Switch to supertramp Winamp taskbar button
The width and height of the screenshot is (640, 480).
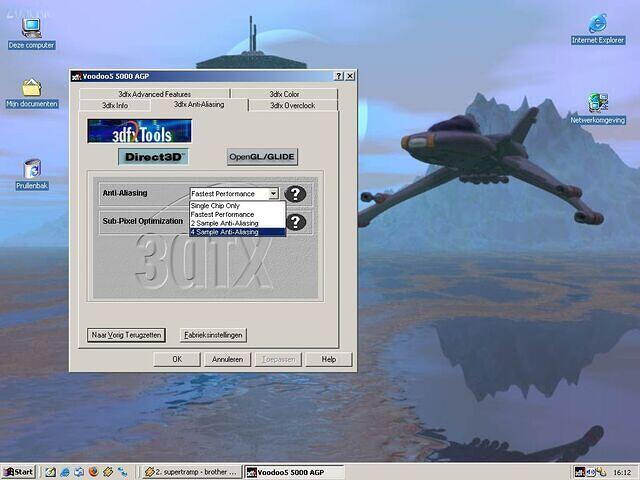[191, 472]
